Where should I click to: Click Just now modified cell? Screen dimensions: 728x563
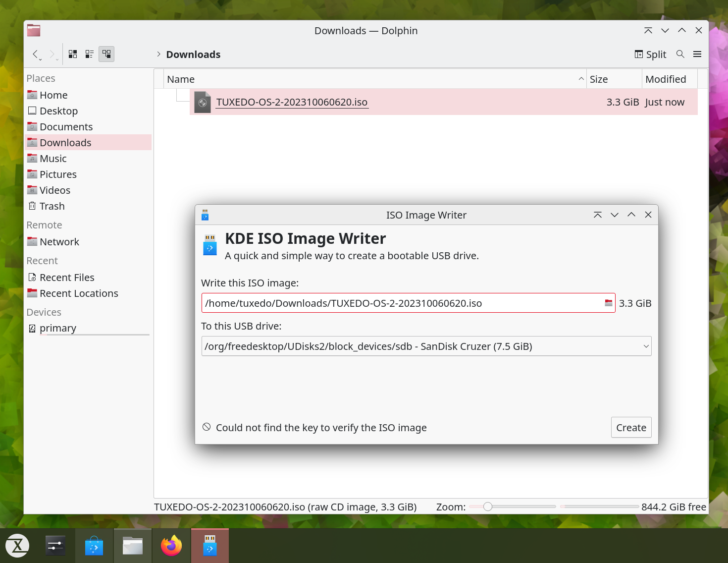(x=665, y=102)
